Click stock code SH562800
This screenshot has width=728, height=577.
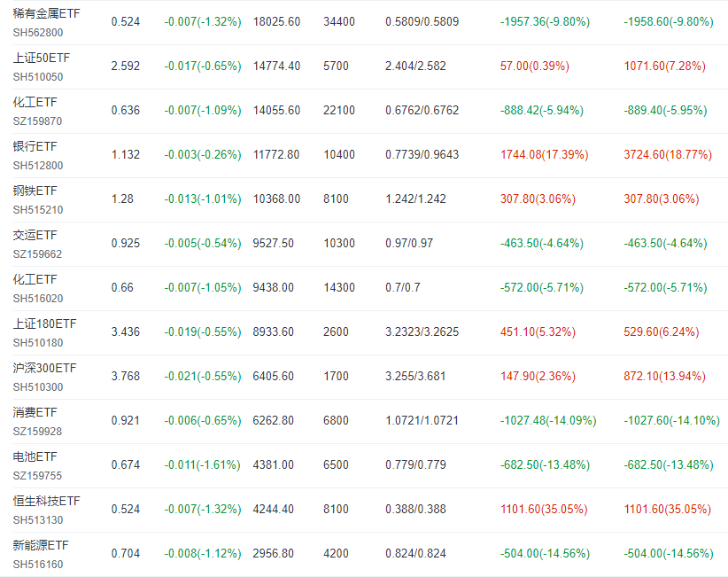tap(38, 33)
